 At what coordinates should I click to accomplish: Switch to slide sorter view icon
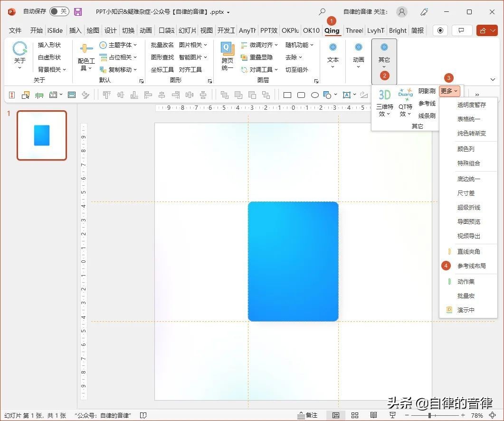click(x=355, y=415)
